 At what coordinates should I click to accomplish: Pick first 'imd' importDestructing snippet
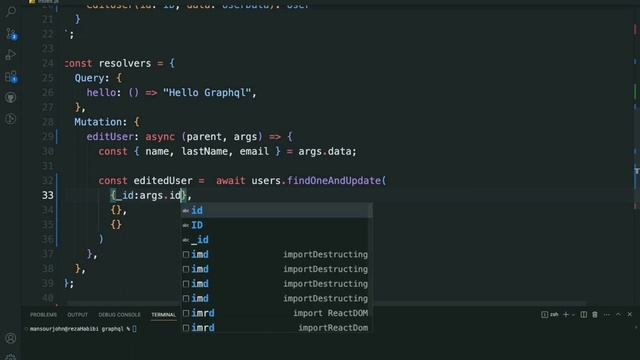pos(276,254)
